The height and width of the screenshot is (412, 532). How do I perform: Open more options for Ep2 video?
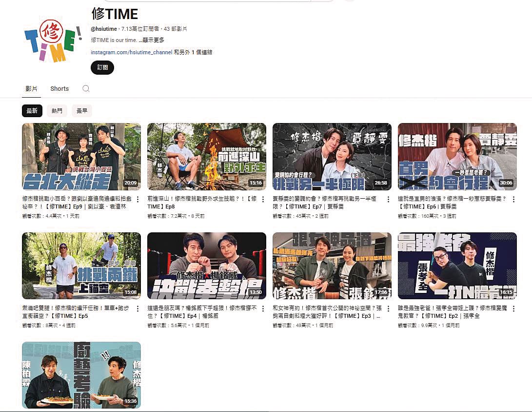coord(513,309)
